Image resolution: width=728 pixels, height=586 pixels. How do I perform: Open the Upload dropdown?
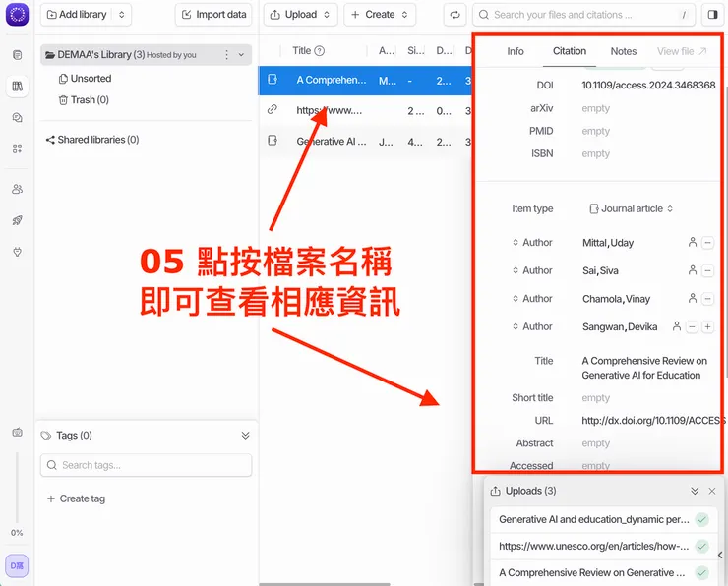[300, 15]
